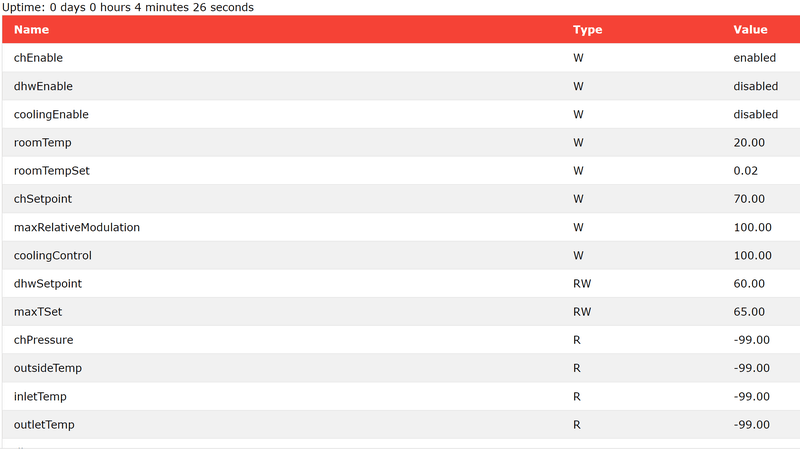The height and width of the screenshot is (449, 800).
Task: Click the R type of inletTemp
Action: point(577,396)
